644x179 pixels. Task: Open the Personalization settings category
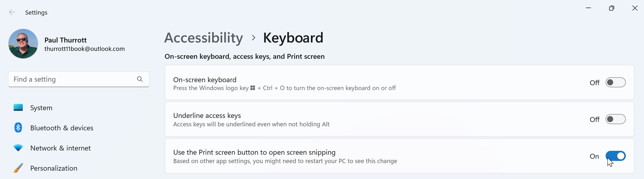coord(54,168)
